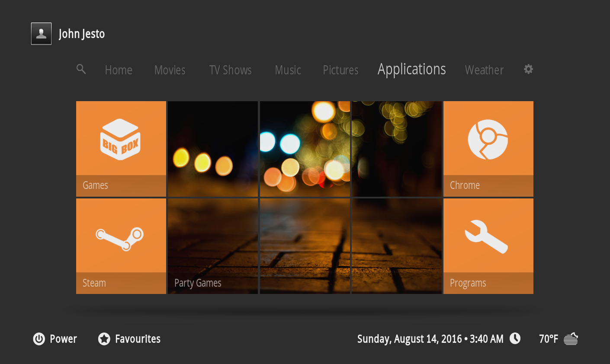
Task: Go to the Home menu
Action: point(119,70)
